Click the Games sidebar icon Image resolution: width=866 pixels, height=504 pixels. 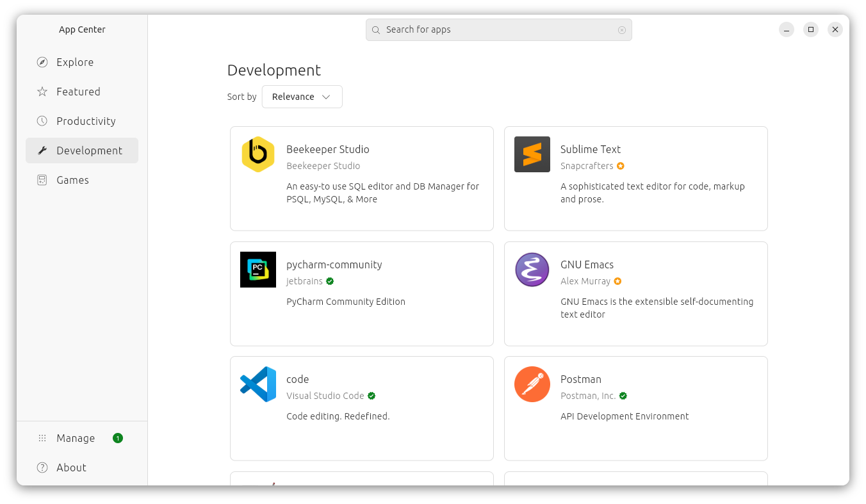coord(42,180)
